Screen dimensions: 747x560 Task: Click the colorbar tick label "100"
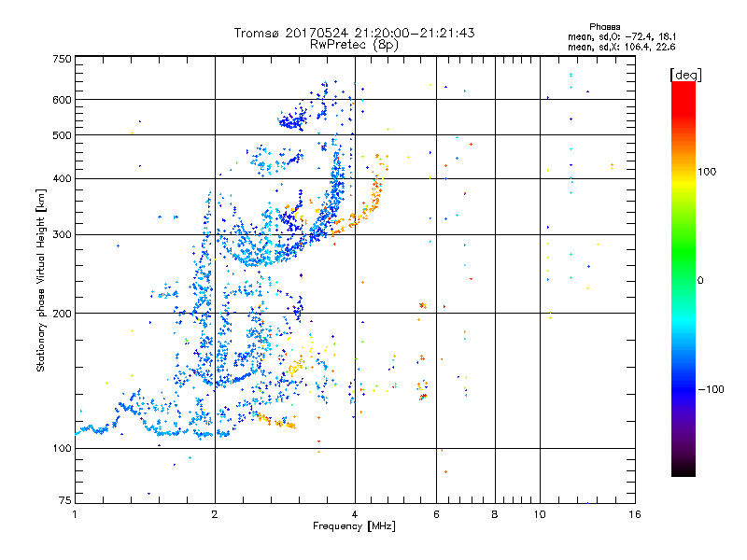pos(707,172)
